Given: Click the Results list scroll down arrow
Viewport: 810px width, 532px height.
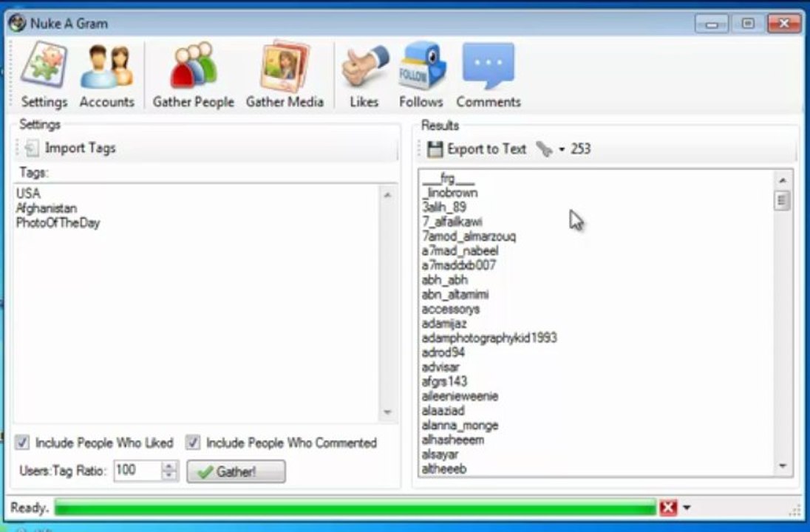Looking at the screenshot, I should click(x=783, y=466).
